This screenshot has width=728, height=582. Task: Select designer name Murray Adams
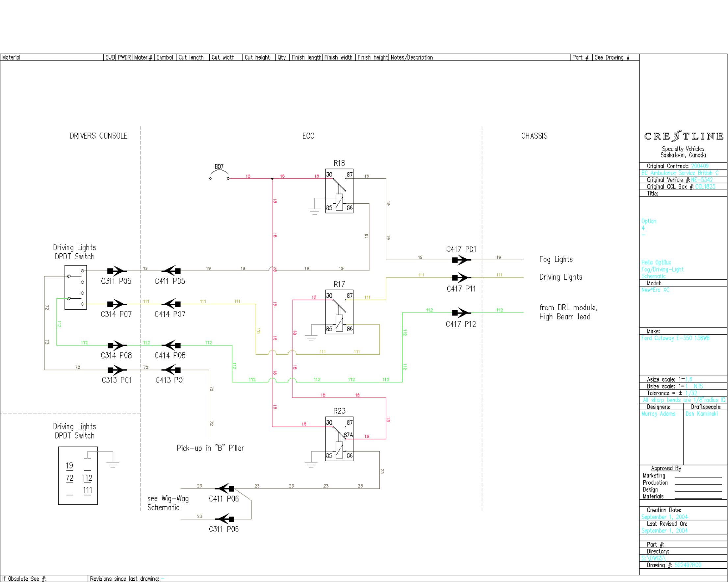click(659, 414)
